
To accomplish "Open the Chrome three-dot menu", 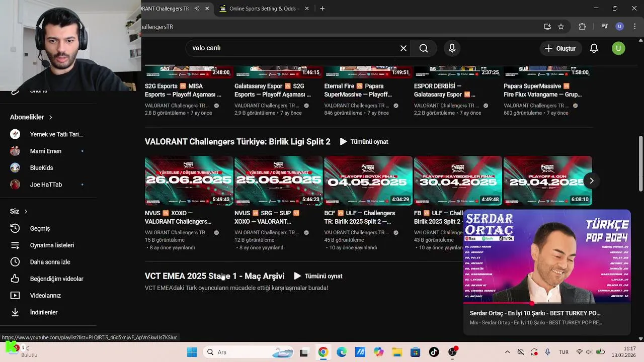I will 634,27.
